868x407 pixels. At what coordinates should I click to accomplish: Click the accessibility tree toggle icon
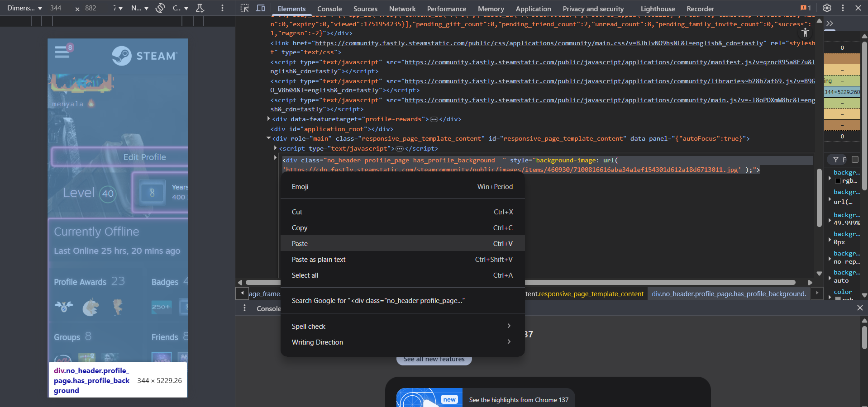click(x=805, y=32)
